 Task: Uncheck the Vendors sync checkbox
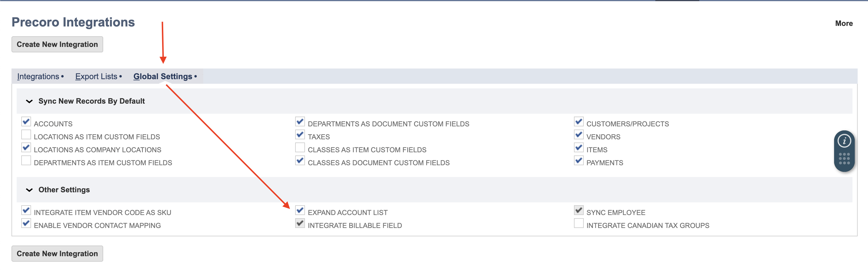tap(579, 135)
